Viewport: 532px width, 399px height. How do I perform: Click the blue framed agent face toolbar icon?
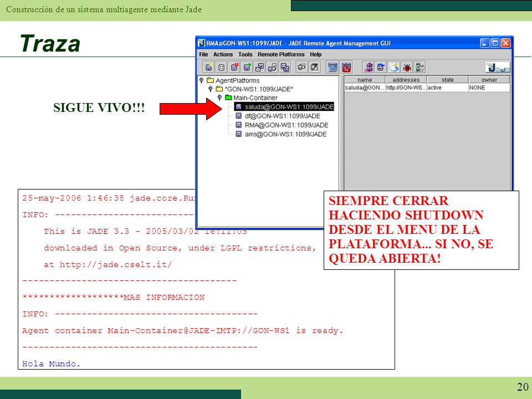(x=332, y=67)
